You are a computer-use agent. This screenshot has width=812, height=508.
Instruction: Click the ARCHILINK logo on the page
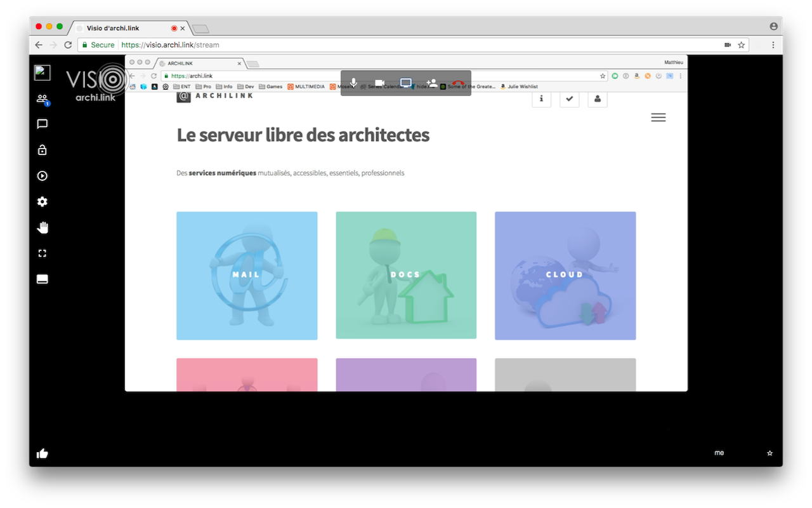point(214,96)
